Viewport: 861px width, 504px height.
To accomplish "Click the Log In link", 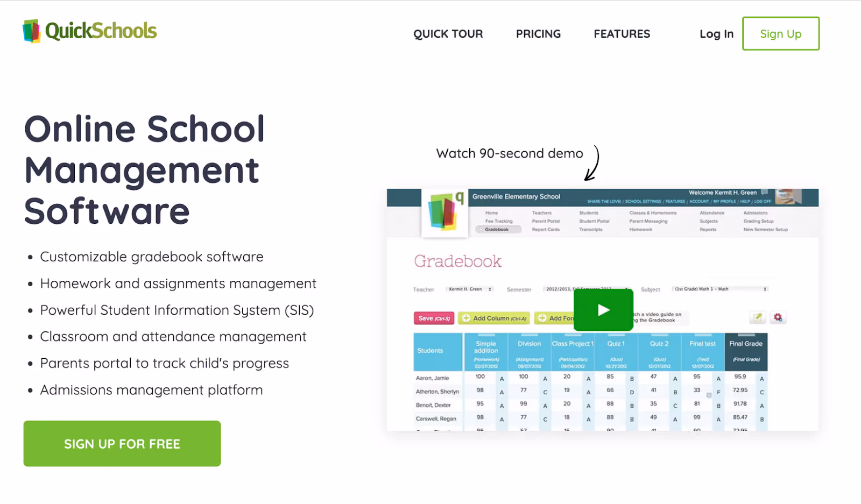I will click(716, 34).
